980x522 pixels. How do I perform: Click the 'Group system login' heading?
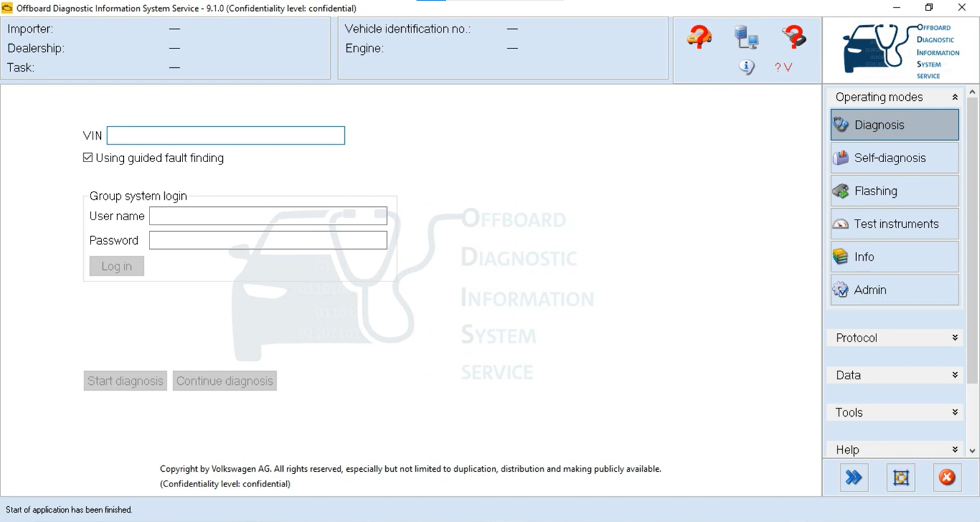[x=138, y=196]
